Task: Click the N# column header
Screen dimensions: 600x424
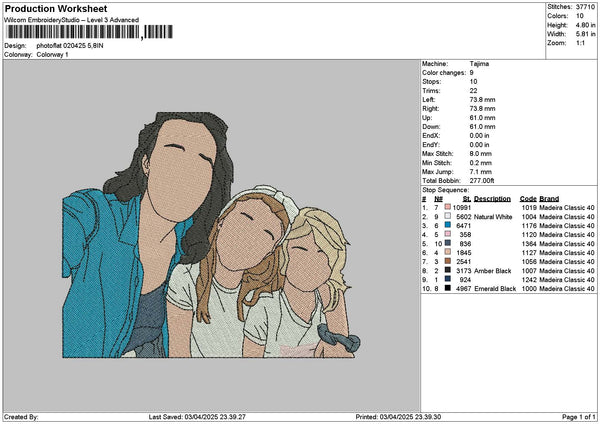Action: coord(438,199)
